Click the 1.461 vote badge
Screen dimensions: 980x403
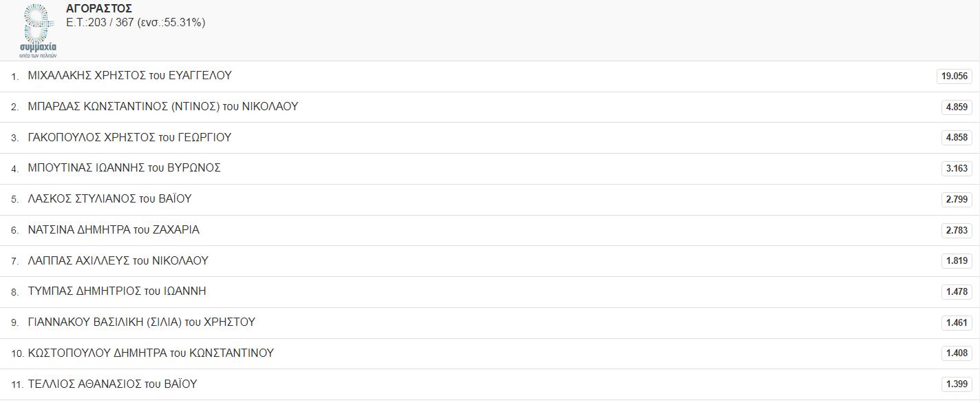[x=957, y=323]
